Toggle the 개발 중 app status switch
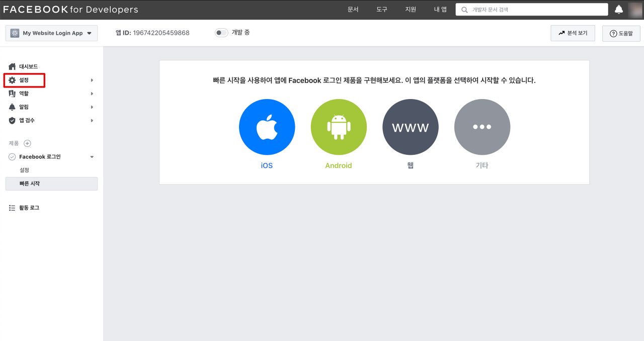644x341 pixels. (x=221, y=33)
